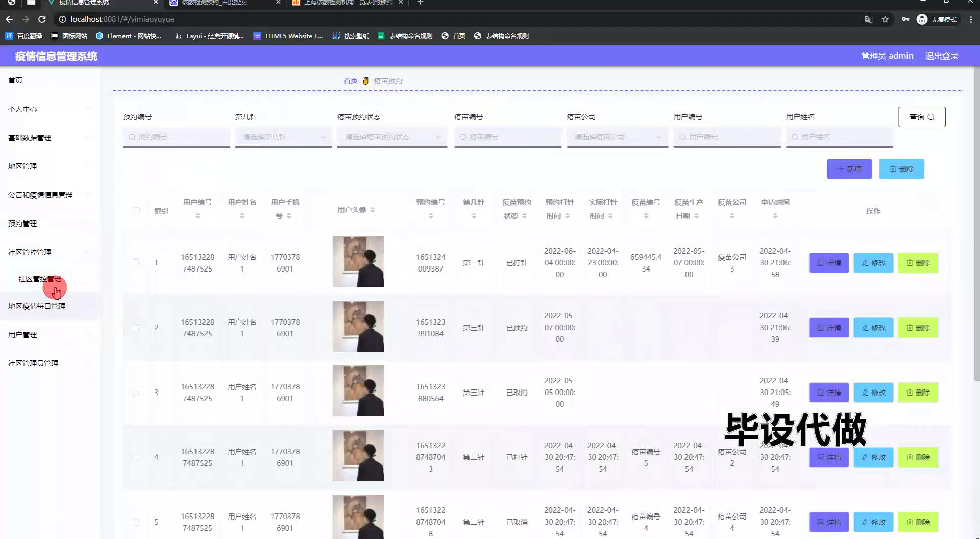Sort by 用户头像 column arrows
This screenshot has height=539, width=980.
(373, 210)
